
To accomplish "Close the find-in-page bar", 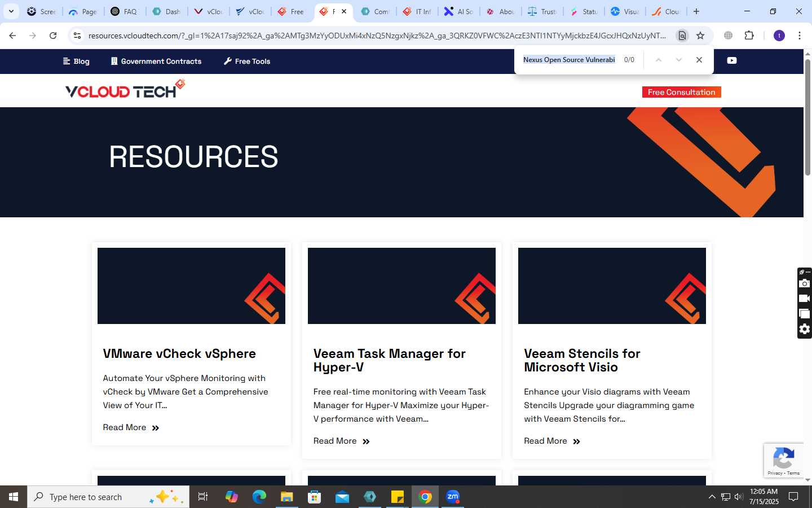I will click(699, 60).
